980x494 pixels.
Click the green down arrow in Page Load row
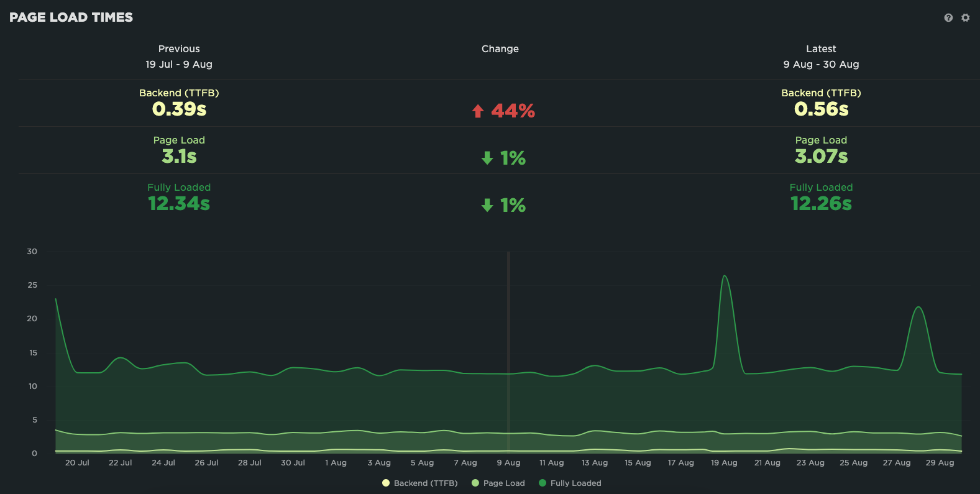(487, 158)
